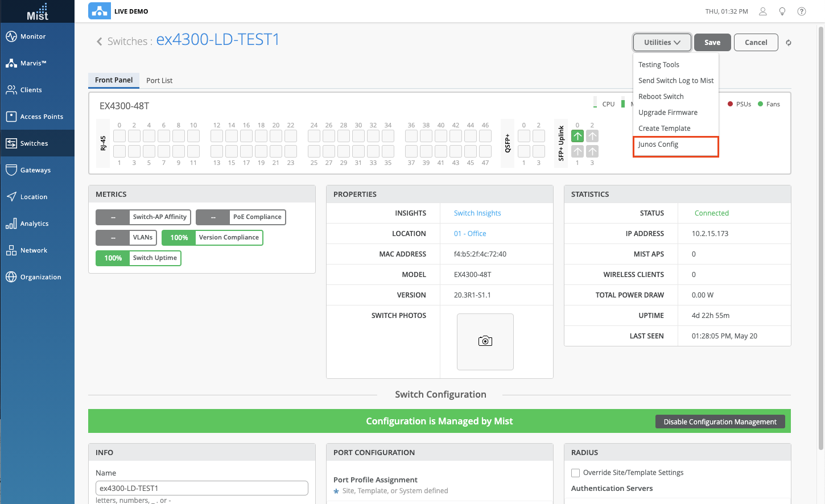Click MAC address f4:b5:2f:4c:72:40
This screenshot has width=825, height=504.
480,254
